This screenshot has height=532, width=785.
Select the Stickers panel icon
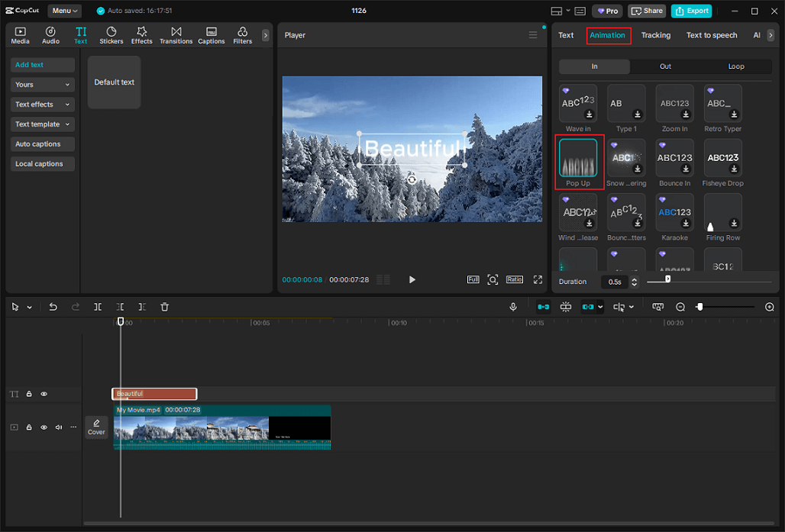[x=111, y=34]
